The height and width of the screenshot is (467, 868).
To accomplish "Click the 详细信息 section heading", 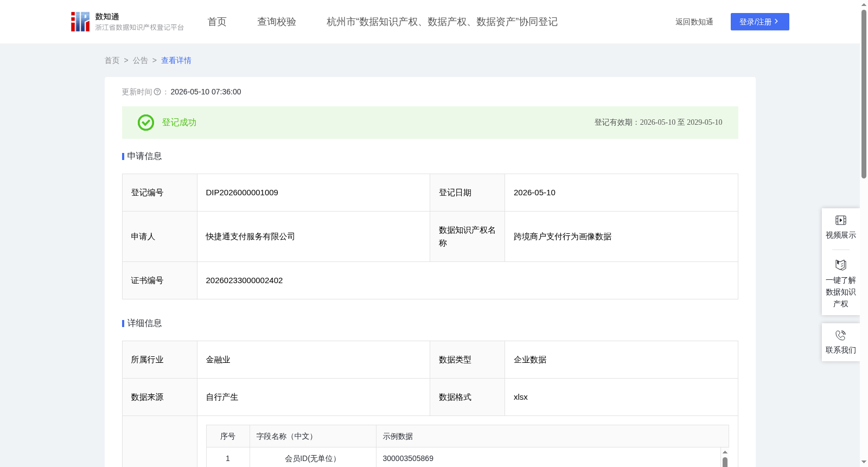I will (144, 323).
